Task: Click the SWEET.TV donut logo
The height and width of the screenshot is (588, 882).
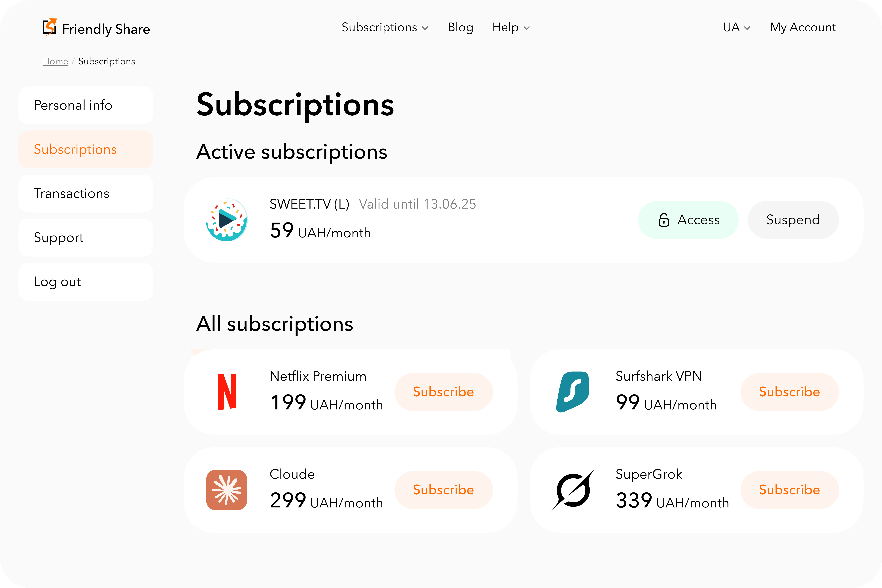Action: coord(226,220)
